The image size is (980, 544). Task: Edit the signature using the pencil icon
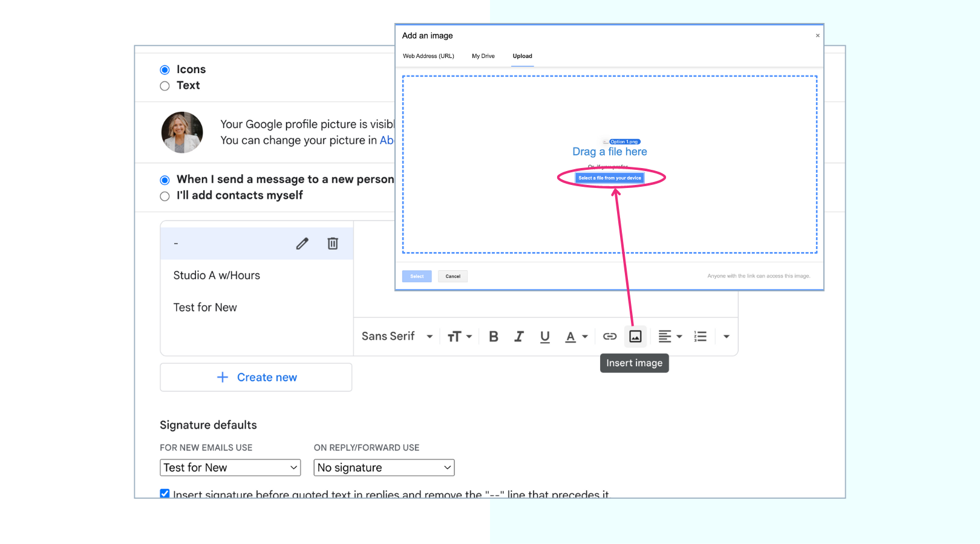point(302,243)
